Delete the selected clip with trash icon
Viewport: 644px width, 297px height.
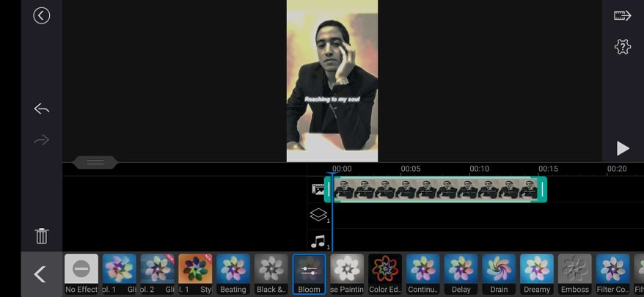click(x=42, y=236)
